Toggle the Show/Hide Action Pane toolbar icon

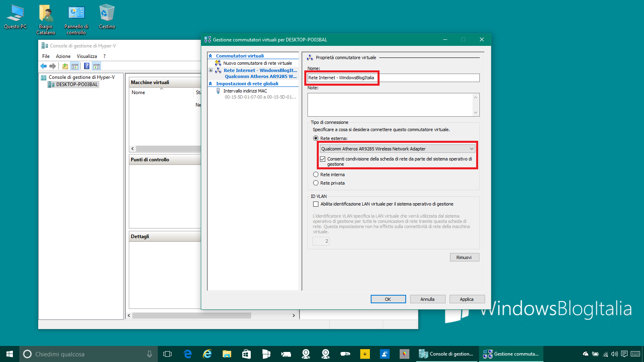(97, 66)
